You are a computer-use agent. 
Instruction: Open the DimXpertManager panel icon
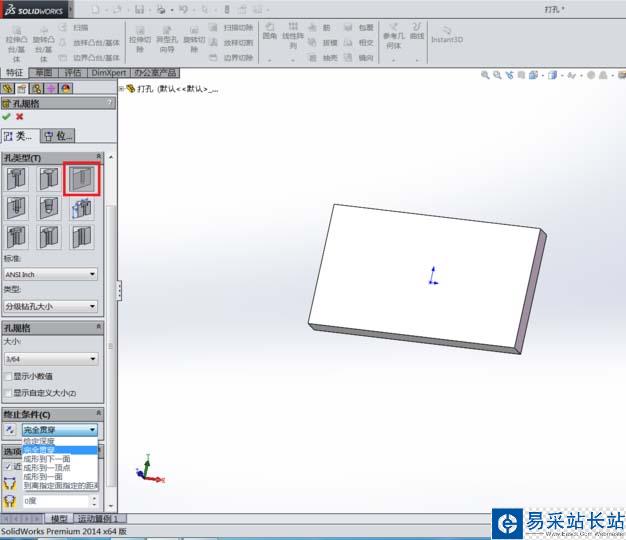[x=51, y=88]
